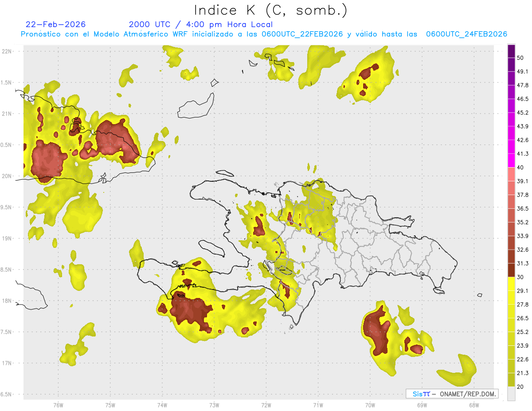
Task: Click the '49.1' color scale value
Action: (x=523, y=72)
